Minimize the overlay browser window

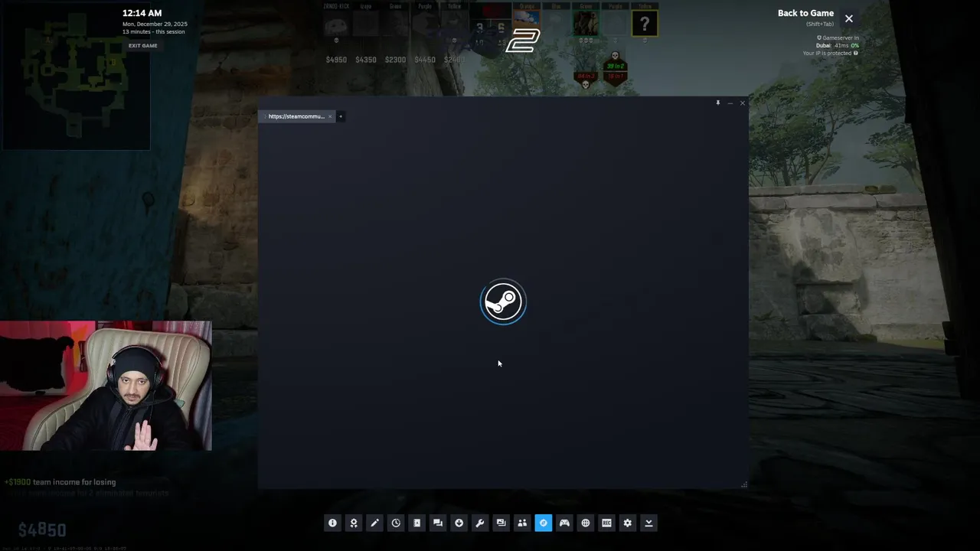tap(730, 103)
